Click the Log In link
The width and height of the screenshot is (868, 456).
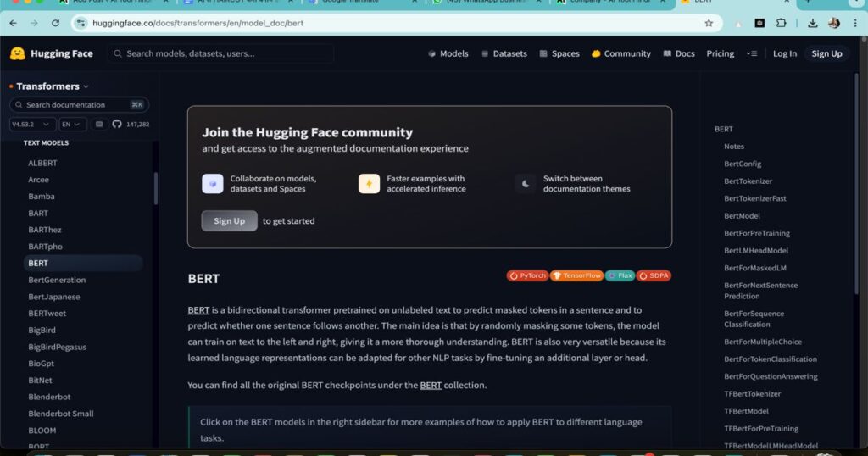point(784,53)
